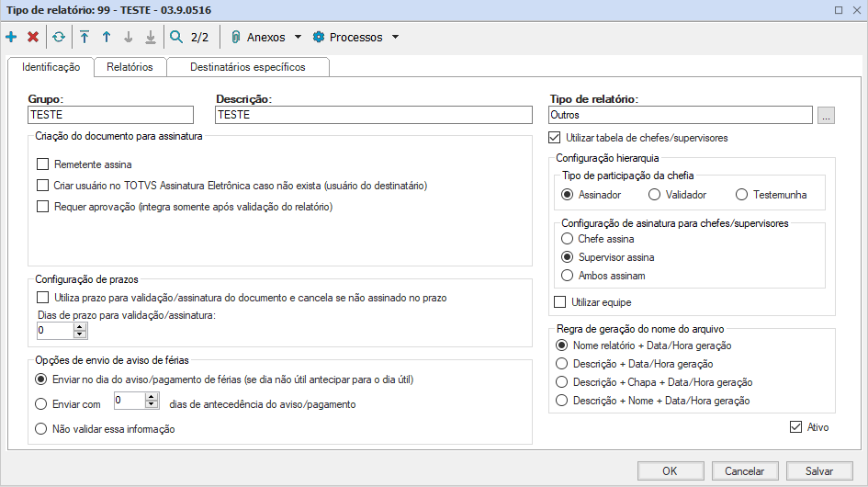This screenshot has height=487, width=868.
Task: Enable Utiliza prazo para validação/assinatura checkbox
Action: click(42, 298)
